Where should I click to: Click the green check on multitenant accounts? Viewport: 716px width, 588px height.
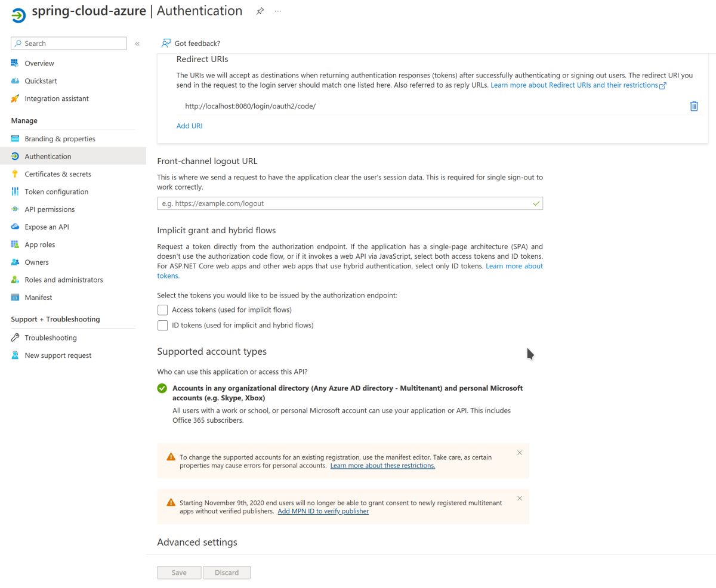click(162, 388)
